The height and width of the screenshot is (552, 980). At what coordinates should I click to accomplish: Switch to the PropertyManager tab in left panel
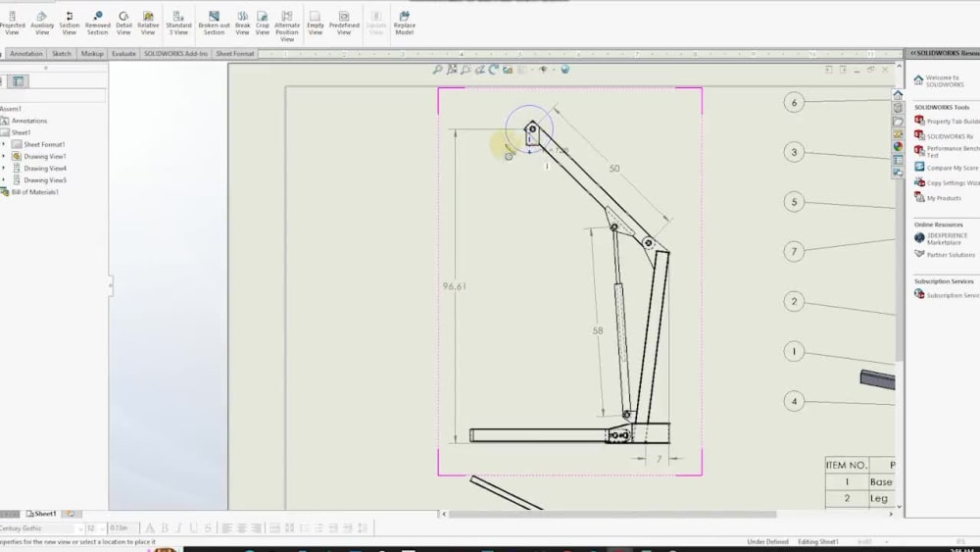(x=18, y=81)
